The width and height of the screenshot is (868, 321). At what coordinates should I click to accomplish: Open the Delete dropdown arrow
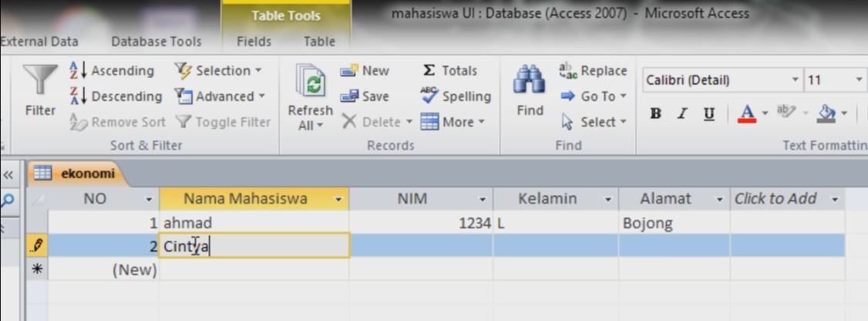point(409,122)
